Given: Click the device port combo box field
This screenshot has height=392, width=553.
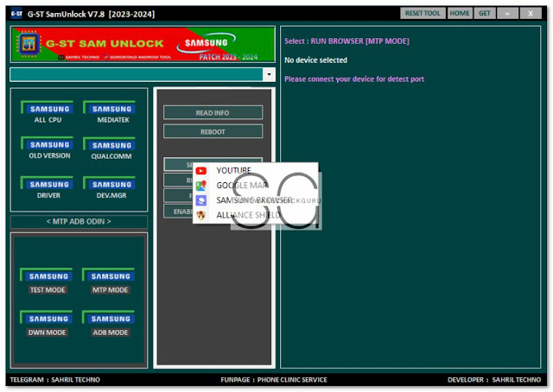Looking at the screenshot, I should (137, 74).
